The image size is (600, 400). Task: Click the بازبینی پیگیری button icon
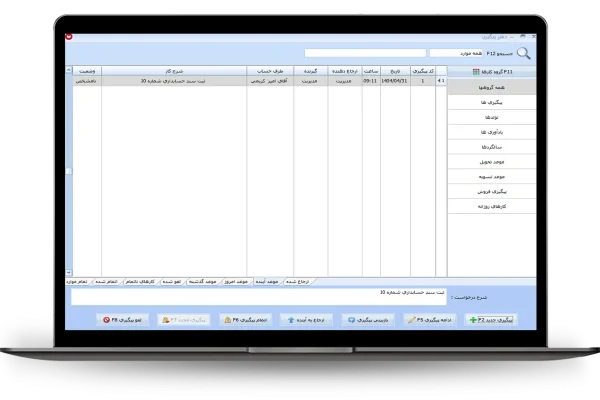click(350, 319)
